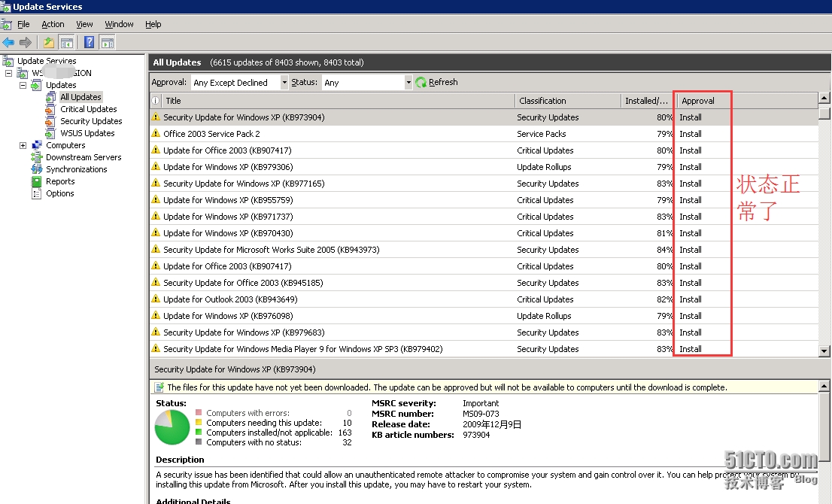
Task: Sort by the Classification column header
Action: coord(568,101)
